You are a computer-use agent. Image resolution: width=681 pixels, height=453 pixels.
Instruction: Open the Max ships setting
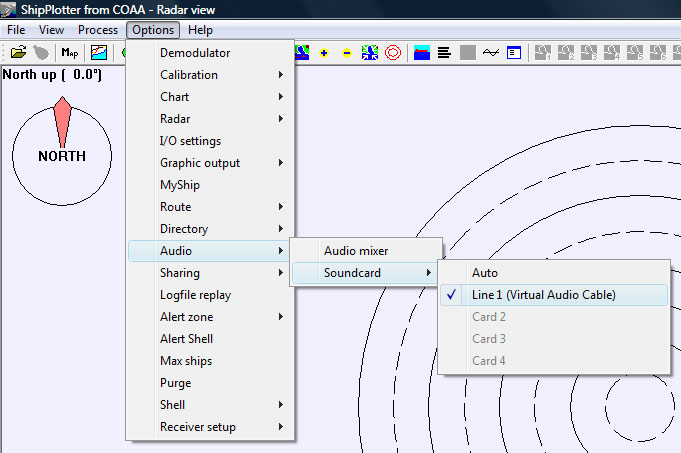pos(210,361)
